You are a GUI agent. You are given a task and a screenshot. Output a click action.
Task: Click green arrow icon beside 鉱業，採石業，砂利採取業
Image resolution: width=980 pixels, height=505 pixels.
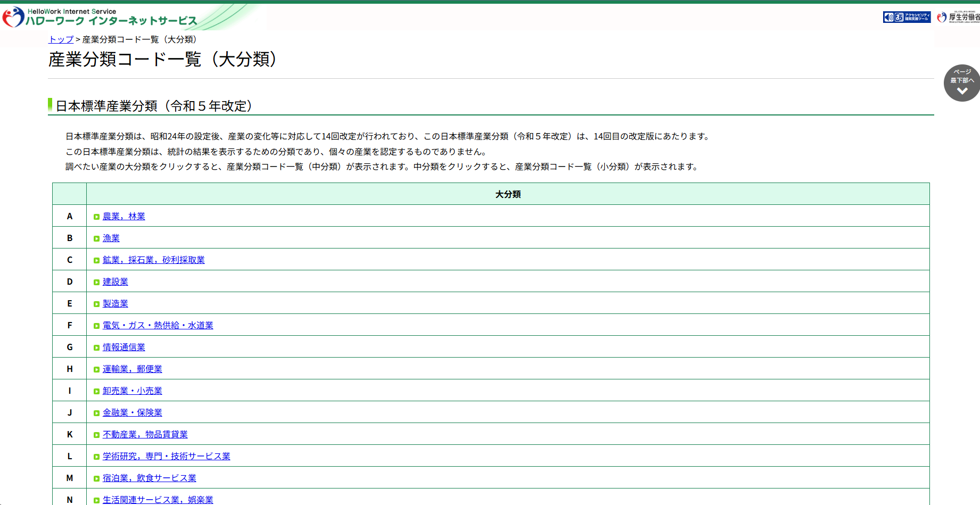[x=96, y=260]
